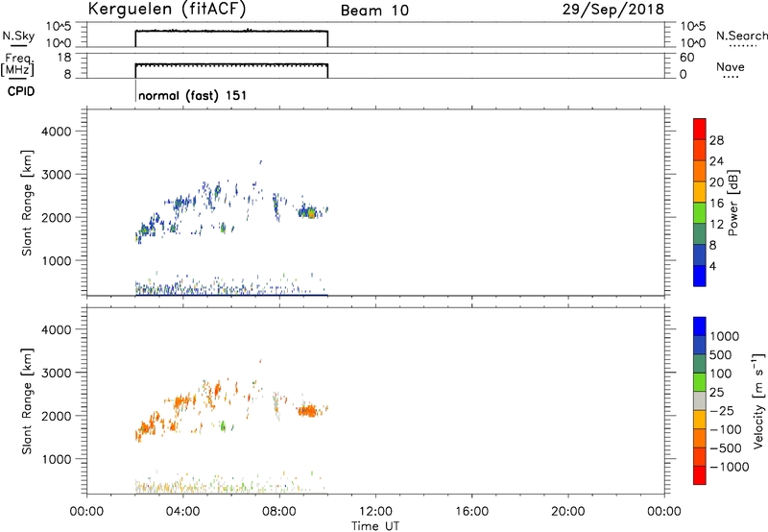The image size is (768, 532).
Task: Click the "18" tick on frequency axis
Action: coord(64,58)
